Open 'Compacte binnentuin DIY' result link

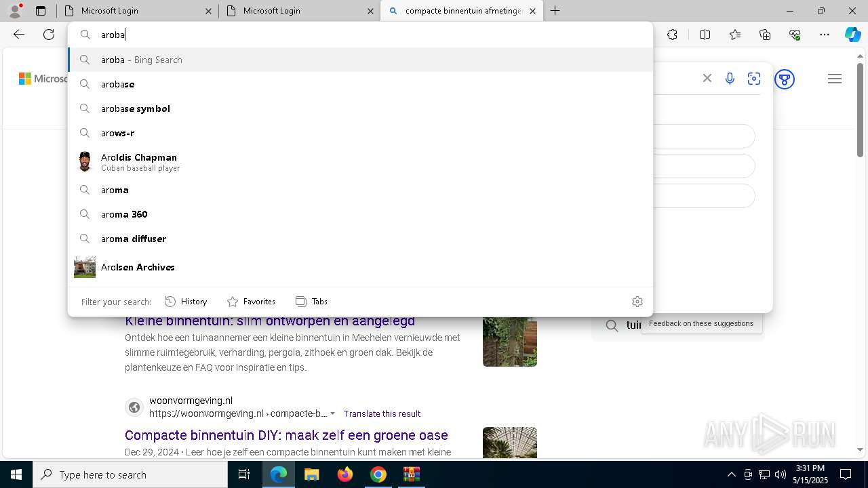click(286, 435)
